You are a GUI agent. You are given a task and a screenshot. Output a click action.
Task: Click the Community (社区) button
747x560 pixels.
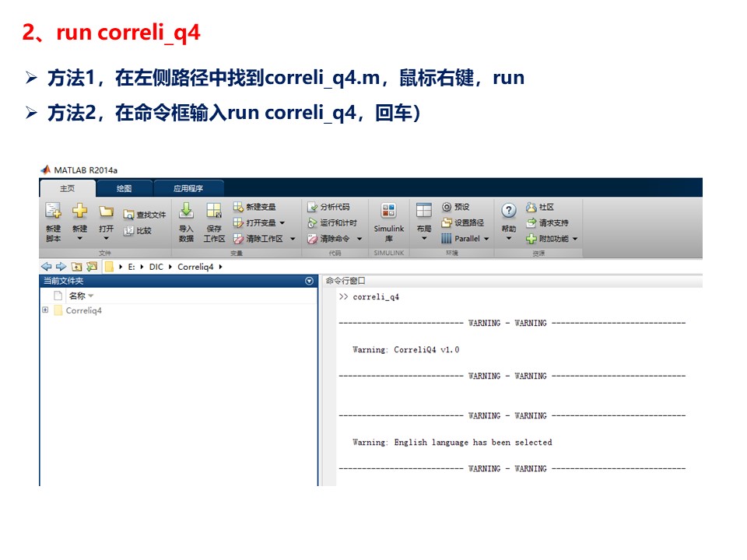click(x=540, y=207)
